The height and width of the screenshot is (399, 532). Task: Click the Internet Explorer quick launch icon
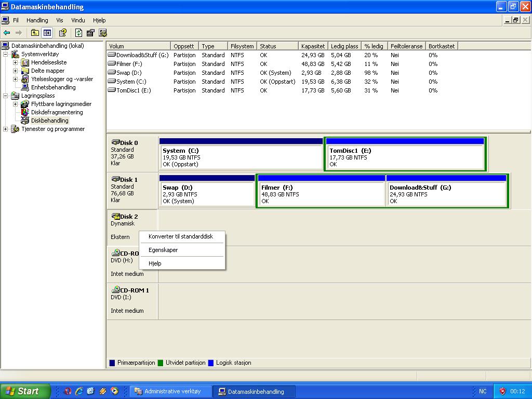[79, 391]
